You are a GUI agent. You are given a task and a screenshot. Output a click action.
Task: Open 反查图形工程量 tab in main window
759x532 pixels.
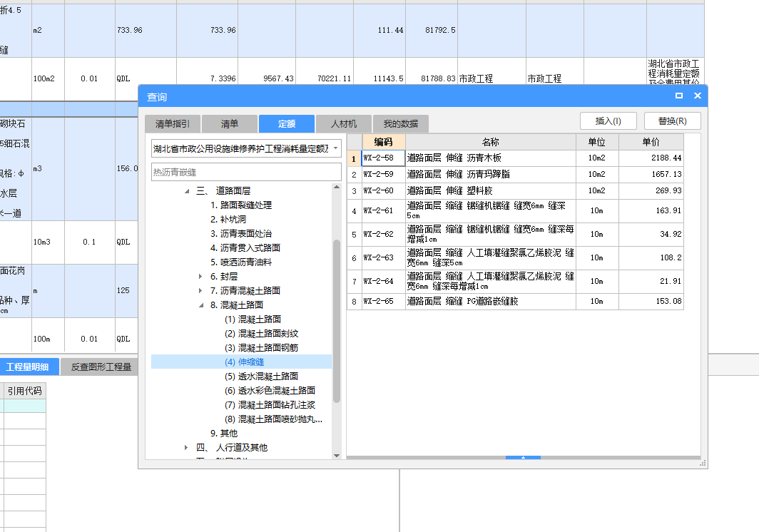[101, 367]
